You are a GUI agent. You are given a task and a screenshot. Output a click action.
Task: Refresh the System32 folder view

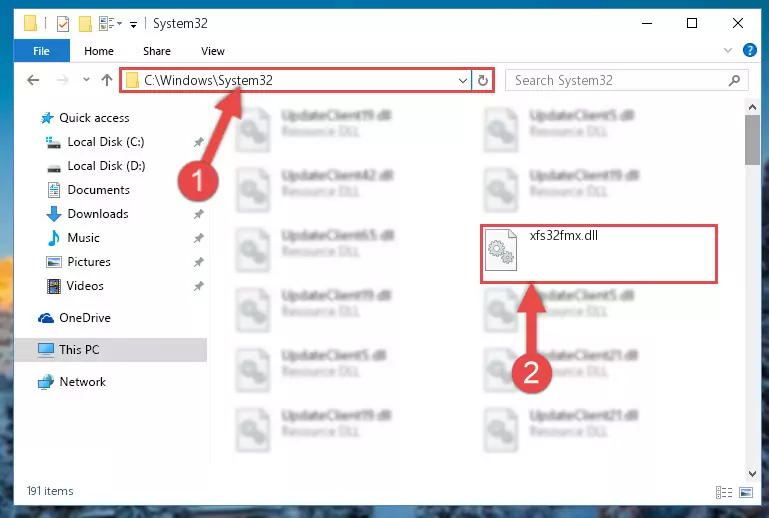click(x=483, y=80)
